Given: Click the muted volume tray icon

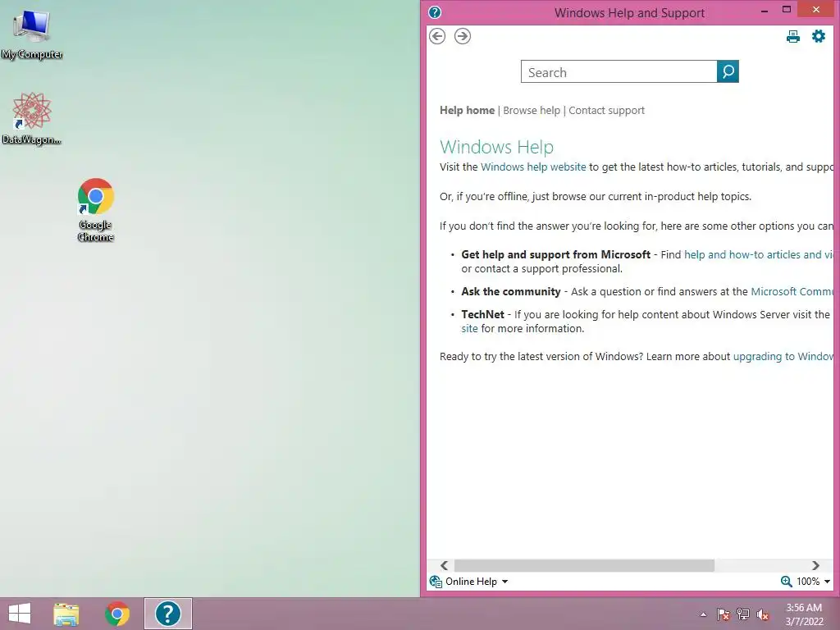Looking at the screenshot, I should tap(763, 614).
